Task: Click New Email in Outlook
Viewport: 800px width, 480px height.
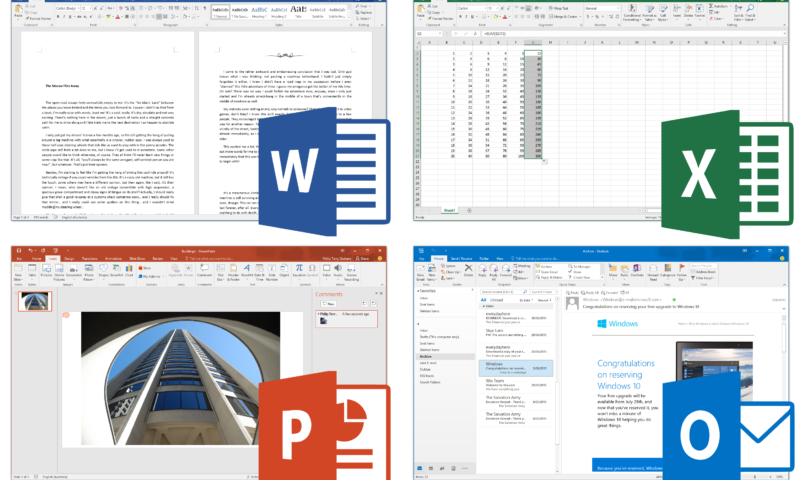Action: [x=420, y=273]
